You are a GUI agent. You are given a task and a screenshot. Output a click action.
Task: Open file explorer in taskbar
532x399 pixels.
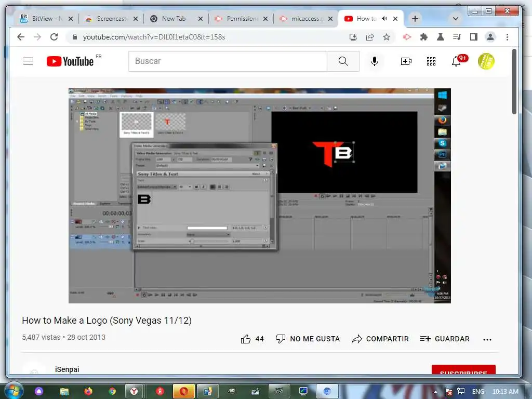tap(64, 392)
